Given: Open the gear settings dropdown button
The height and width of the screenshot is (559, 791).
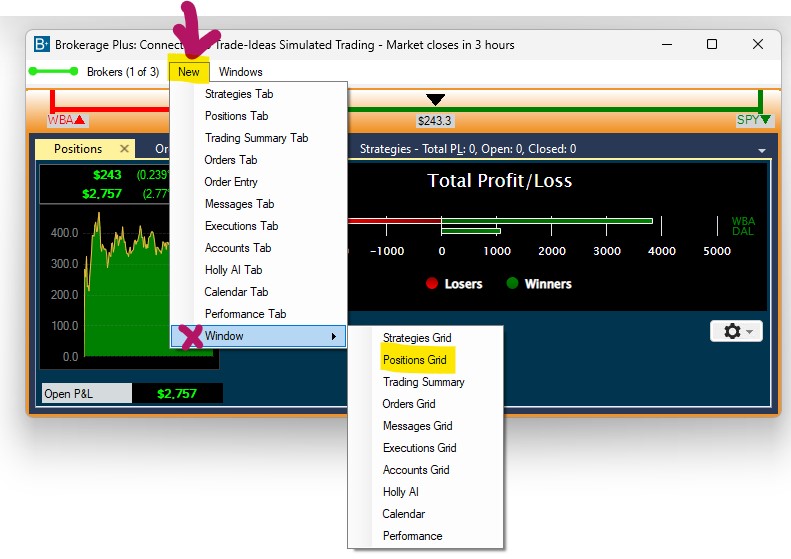Looking at the screenshot, I should 736,331.
